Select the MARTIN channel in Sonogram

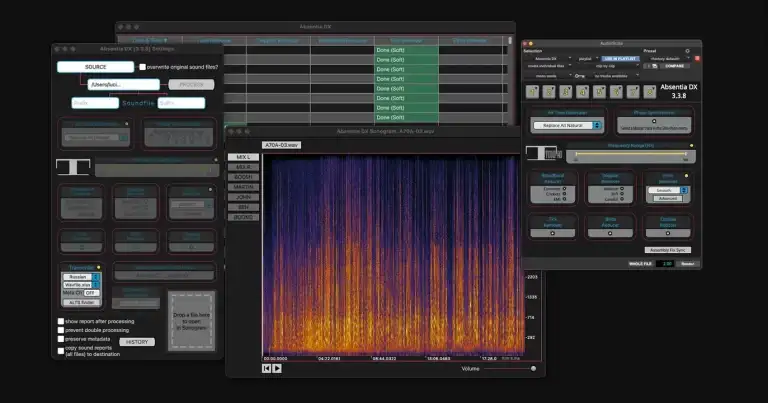click(243, 187)
